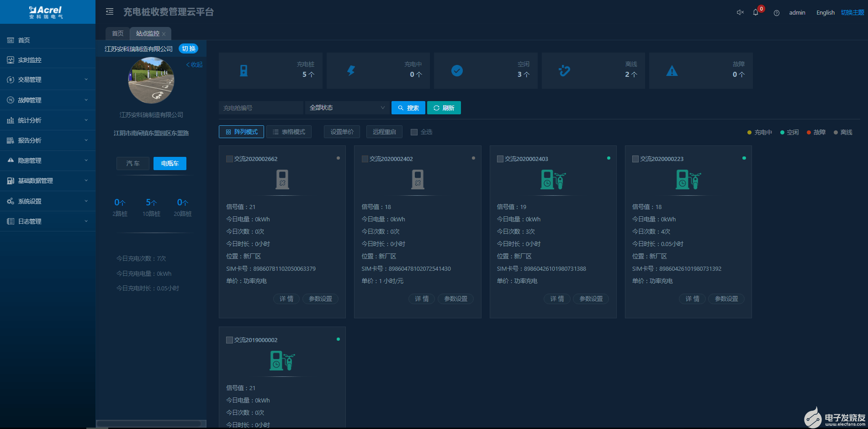Open notifications bell icon
The height and width of the screenshot is (429, 868).
(756, 12)
